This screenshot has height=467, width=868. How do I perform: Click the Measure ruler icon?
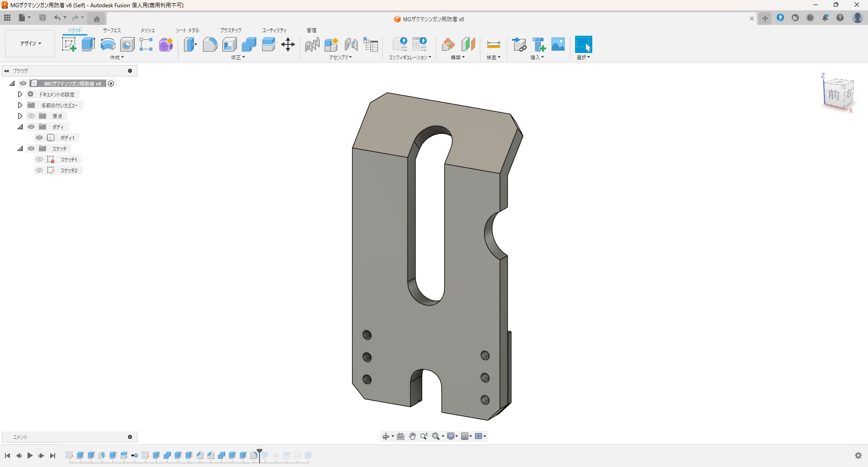[493, 44]
